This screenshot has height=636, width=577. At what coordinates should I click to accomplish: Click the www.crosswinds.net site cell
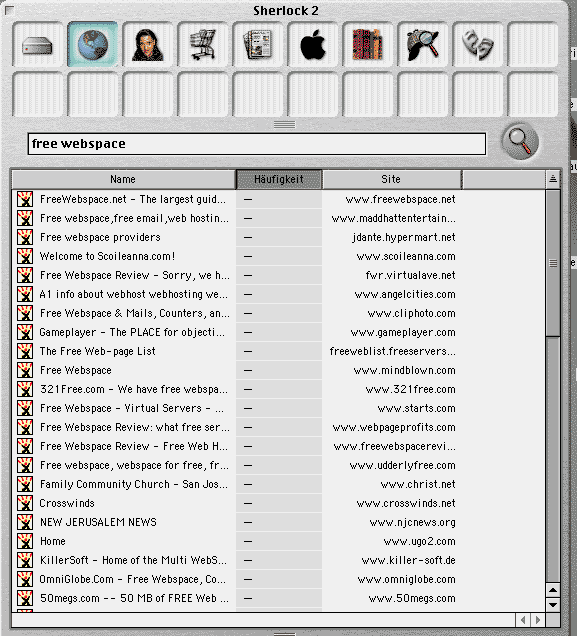406,503
